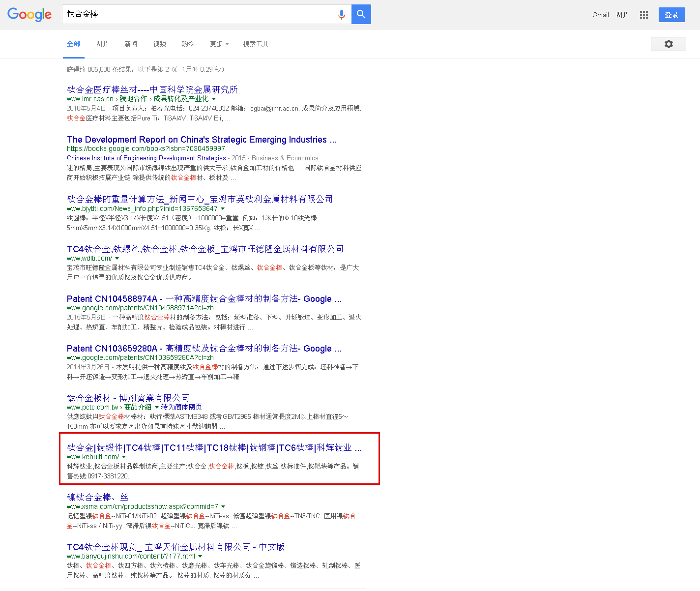
Task: Open the 图片 link next to Gmail
Action: (x=623, y=15)
